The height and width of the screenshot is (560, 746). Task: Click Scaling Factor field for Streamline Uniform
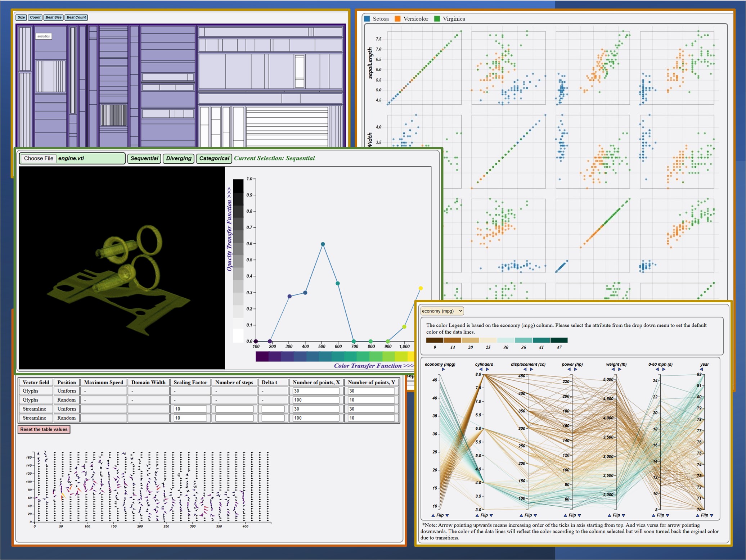[190, 409]
